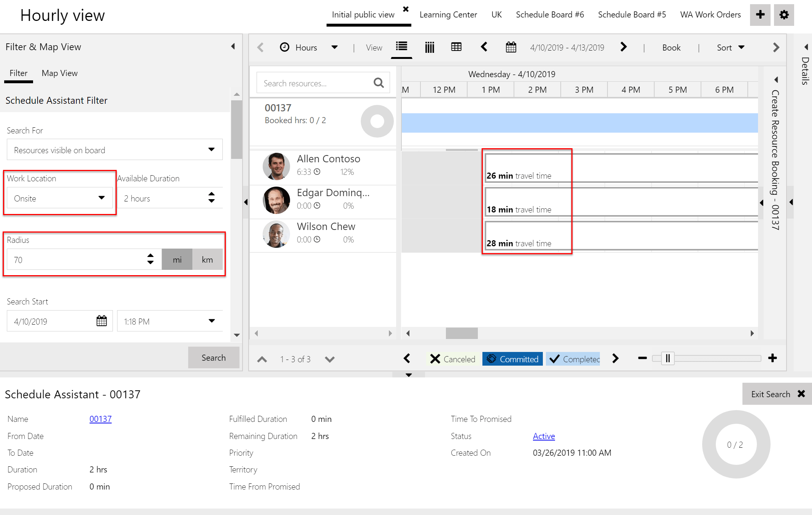The height and width of the screenshot is (515, 812).
Task: Add a new schedule board tab
Action: click(760, 15)
